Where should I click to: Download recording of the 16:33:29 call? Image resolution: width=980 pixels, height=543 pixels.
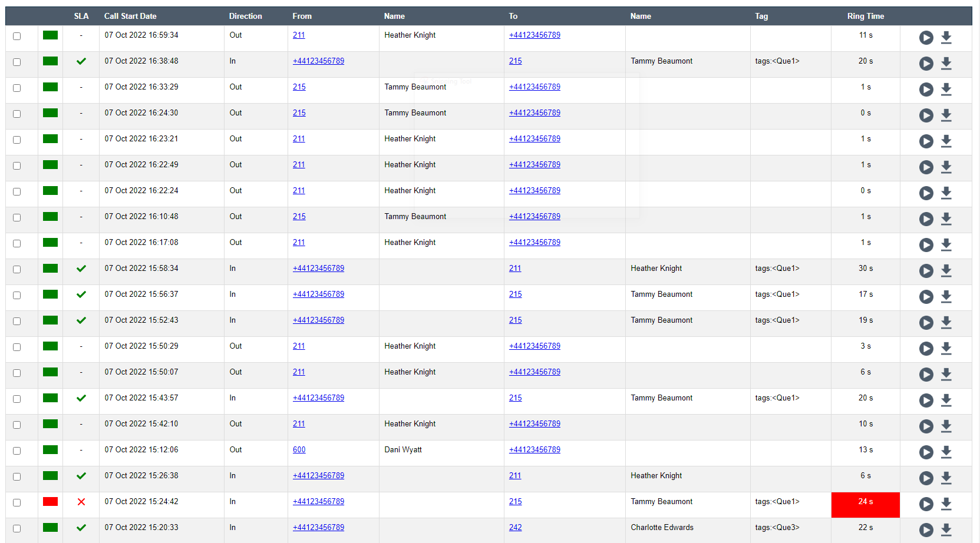coord(946,90)
